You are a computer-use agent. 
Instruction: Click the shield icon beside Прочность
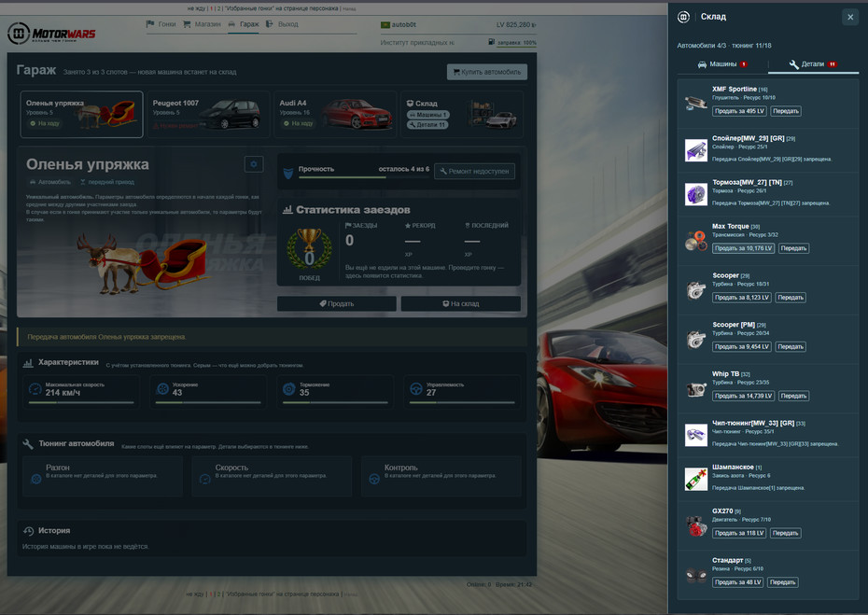(287, 174)
